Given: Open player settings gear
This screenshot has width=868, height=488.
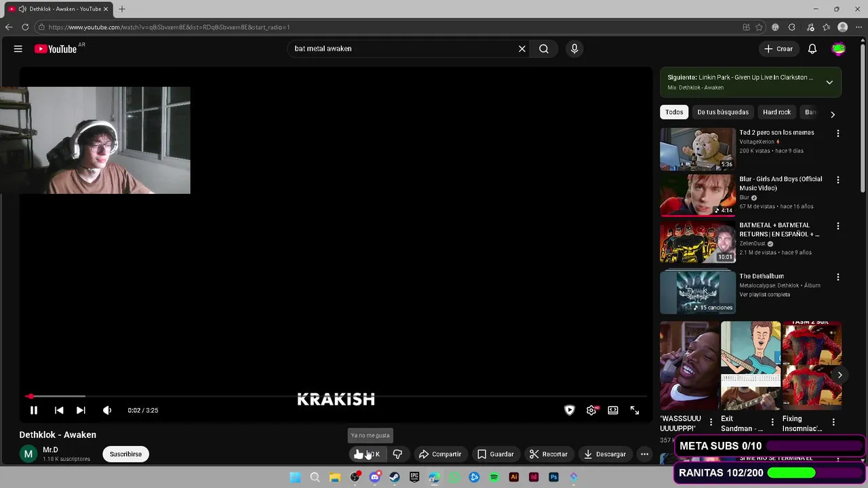Looking at the screenshot, I should click(591, 410).
